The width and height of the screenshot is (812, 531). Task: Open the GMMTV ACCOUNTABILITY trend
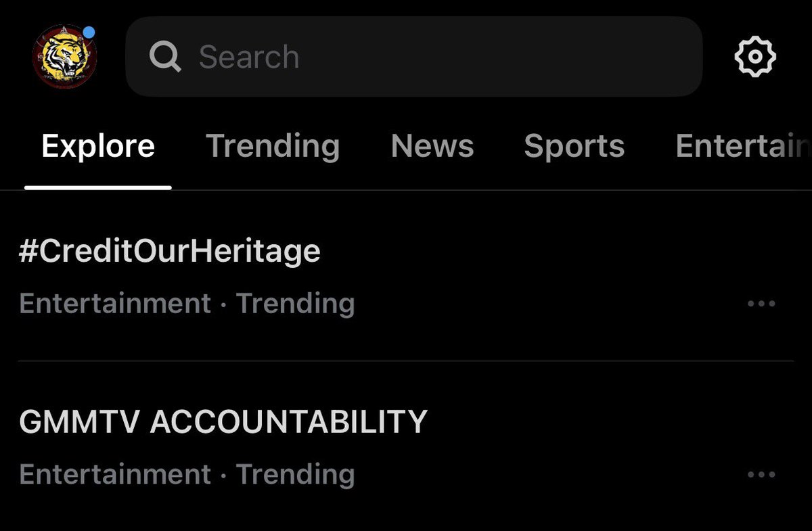tap(223, 421)
